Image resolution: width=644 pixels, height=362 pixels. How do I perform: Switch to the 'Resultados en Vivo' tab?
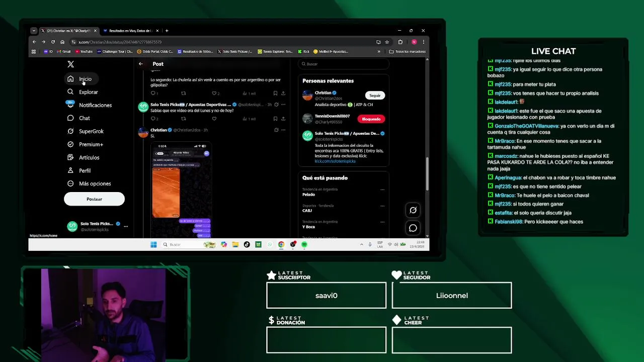pos(130,31)
